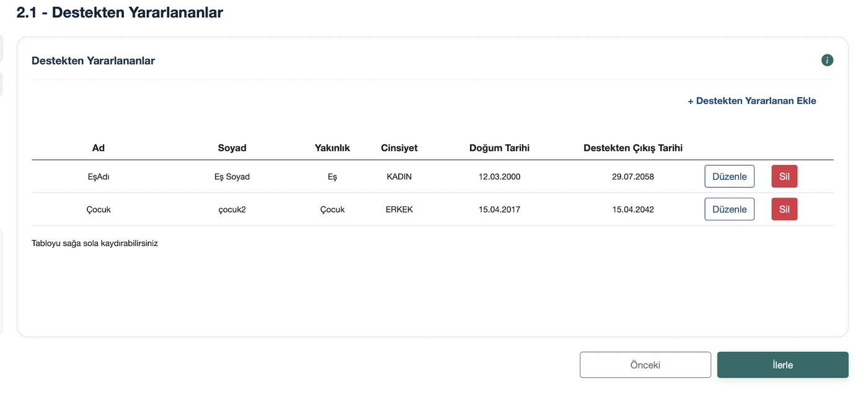The image size is (868, 396).
Task: Click the Cinsiyet column header
Action: 399,147
